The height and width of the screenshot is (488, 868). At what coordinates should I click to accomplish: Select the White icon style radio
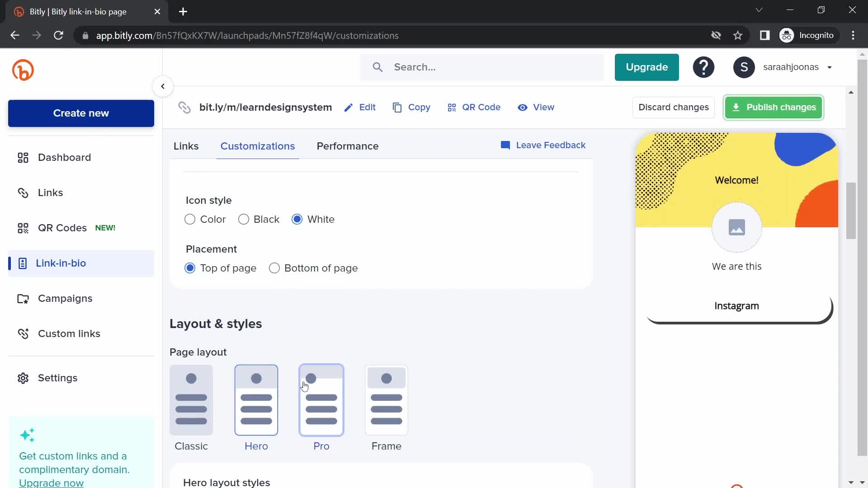297,220
